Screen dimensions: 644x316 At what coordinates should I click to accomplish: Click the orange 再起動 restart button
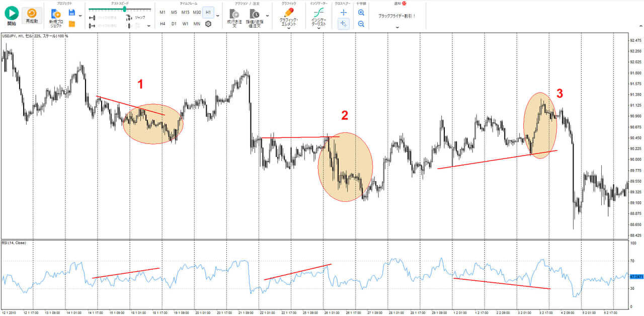(x=32, y=16)
